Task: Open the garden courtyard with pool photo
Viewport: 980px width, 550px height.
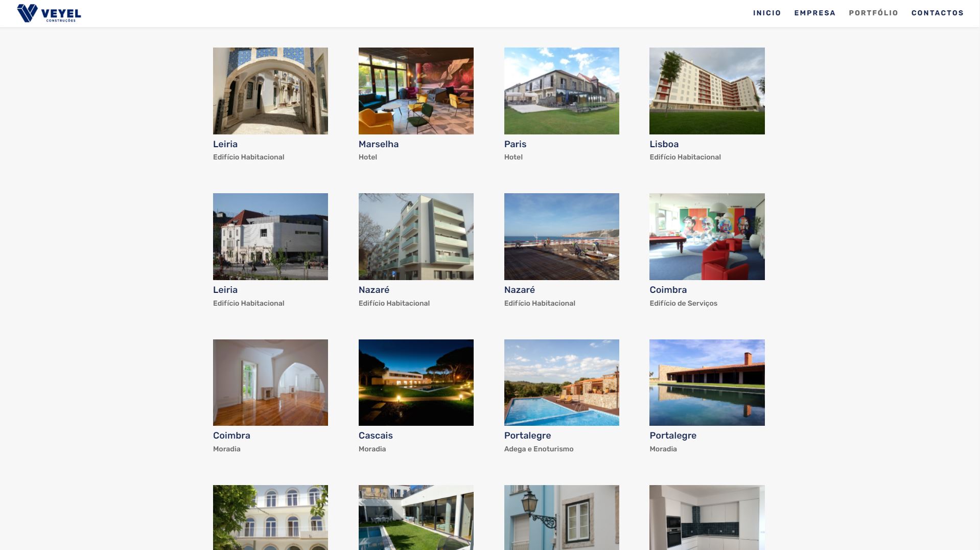Action: [x=416, y=517]
